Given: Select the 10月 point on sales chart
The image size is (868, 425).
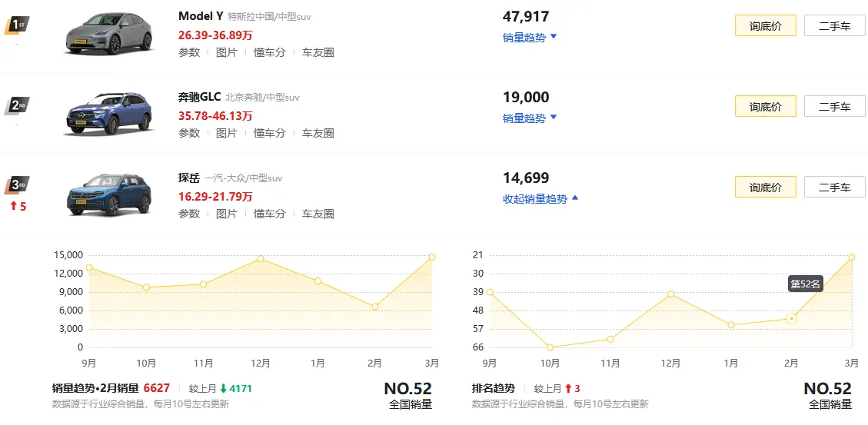Looking at the screenshot, I should pyautogui.click(x=146, y=287).
